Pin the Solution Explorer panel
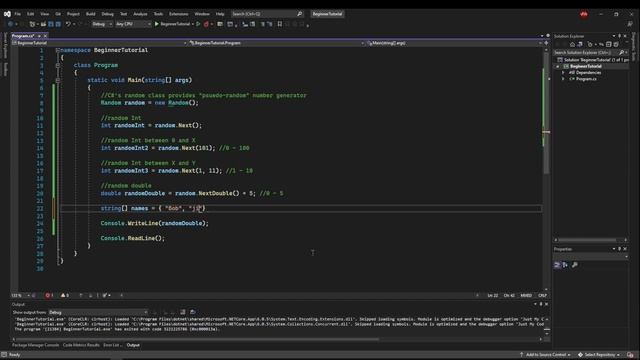640x360 pixels. [x=619, y=36]
